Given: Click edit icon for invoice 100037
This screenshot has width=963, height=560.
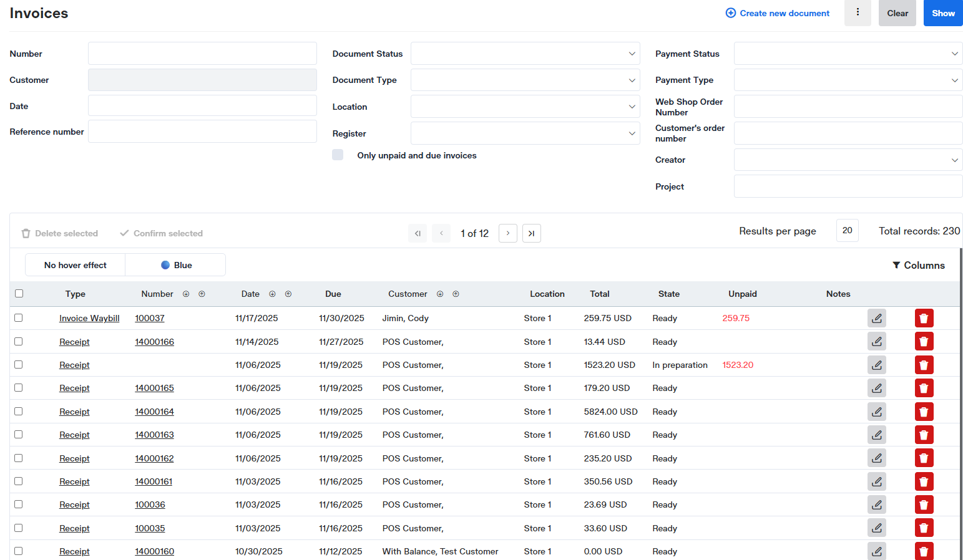Looking at the screenshot, I should coord(876,318).
